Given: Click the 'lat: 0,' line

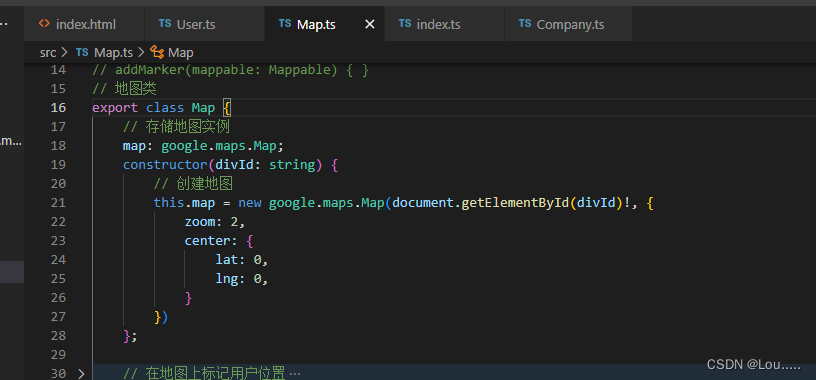Looking at the screenshot, I should 241,259.
